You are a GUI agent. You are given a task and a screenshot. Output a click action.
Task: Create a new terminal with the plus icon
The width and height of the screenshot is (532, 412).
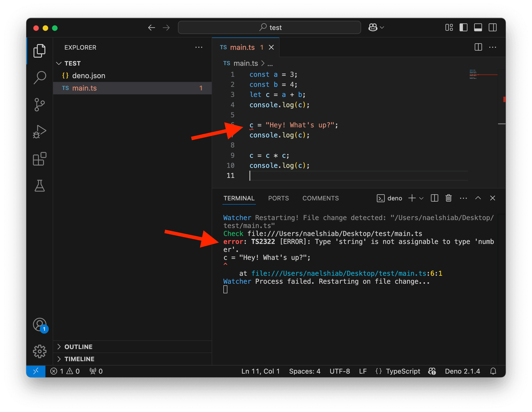[x=412, y=198]
